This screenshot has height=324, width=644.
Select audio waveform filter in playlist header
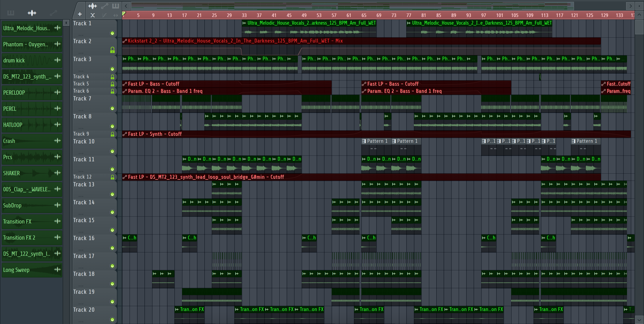93,6
